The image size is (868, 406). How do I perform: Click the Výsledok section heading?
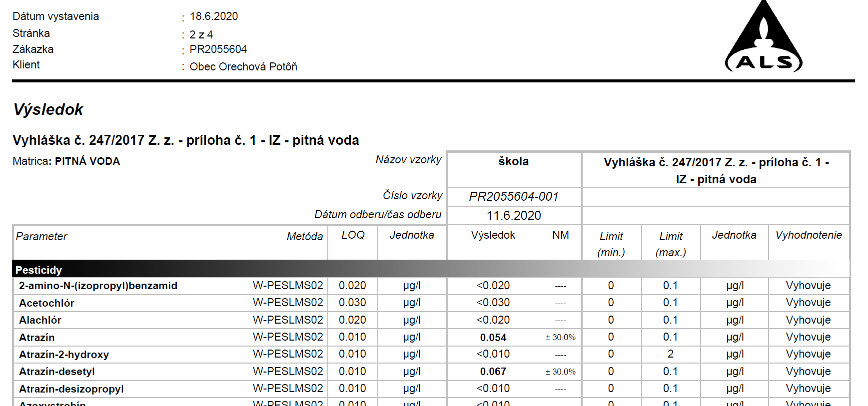48,109
